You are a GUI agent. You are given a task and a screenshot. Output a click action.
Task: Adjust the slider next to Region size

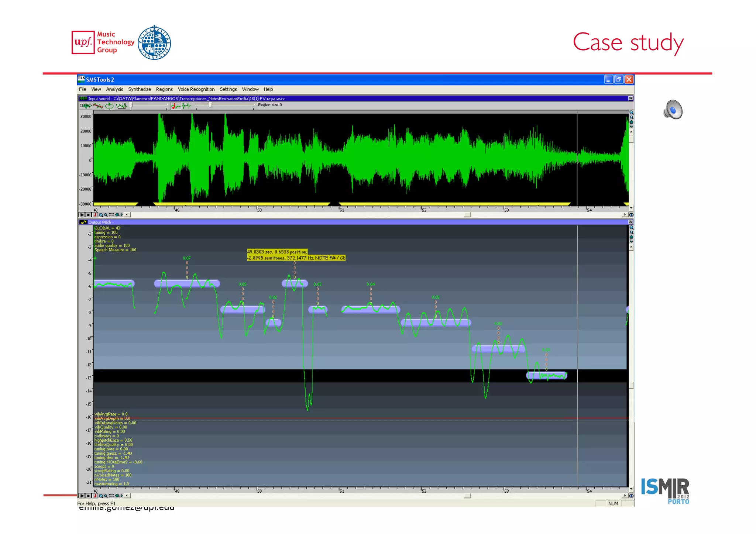click(x=210, y=105)
